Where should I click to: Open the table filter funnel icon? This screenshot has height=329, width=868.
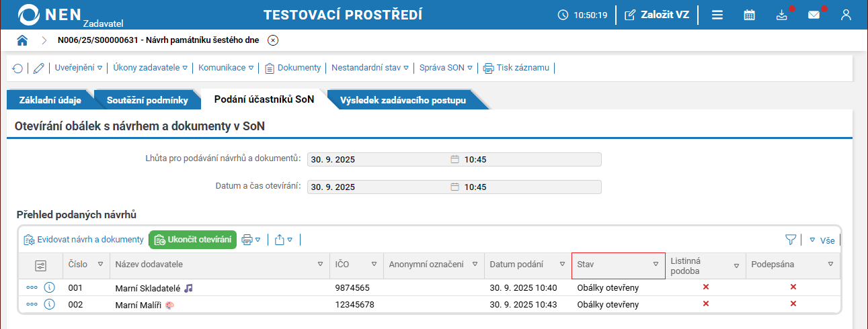coord(791,240)
